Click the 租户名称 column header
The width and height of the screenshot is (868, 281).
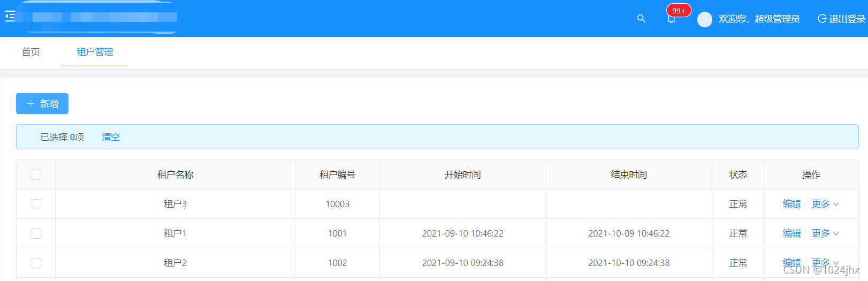[175, 174]
